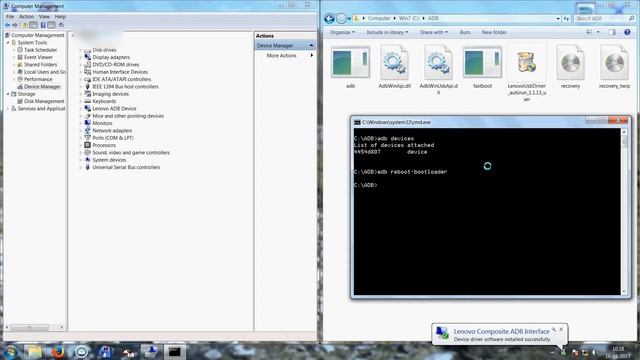Open Firefox from the taskbar
640x360 pixels.
tap(58, 352)
